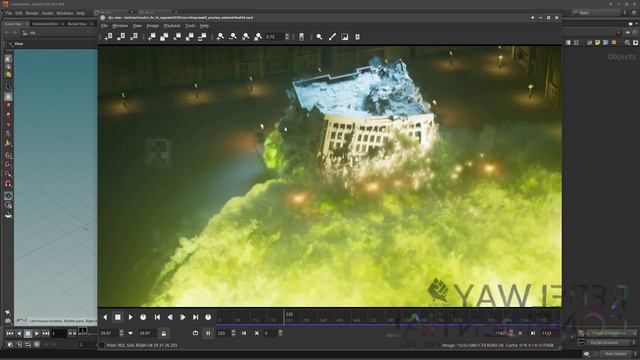
Task: Toggle the loop playback icon in MPlay
Action: click(x=195, y=333)
